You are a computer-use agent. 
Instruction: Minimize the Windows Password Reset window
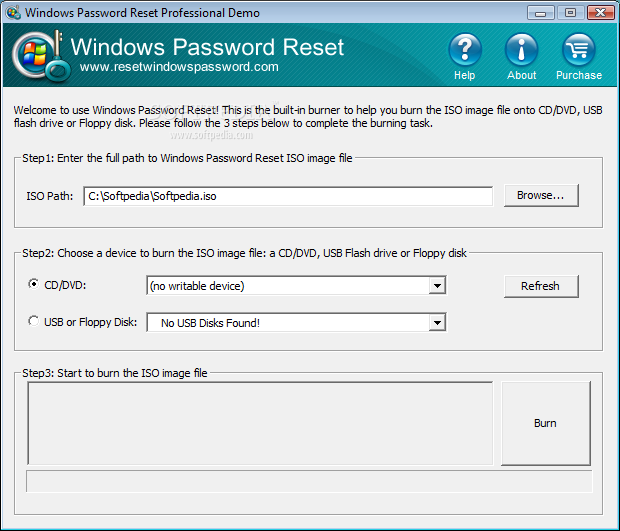[x=541, y=13]
